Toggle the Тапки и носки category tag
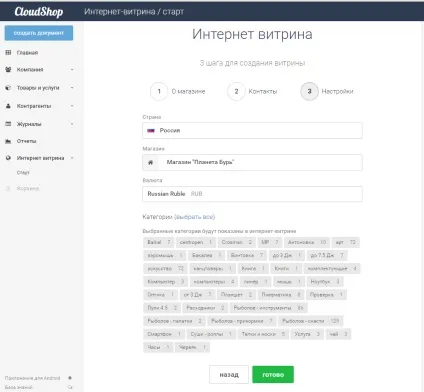The height and width of the screenshot is (392, 424). tap(263, 334)
